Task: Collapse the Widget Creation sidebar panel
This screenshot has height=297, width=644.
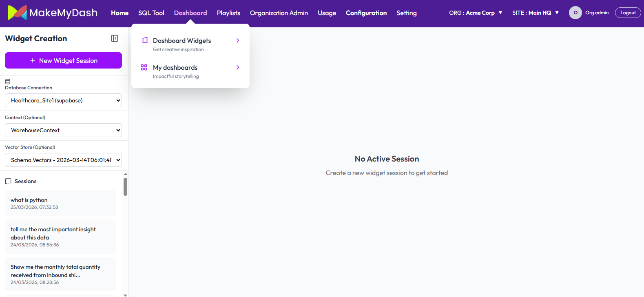Action: pyautogui.click(x=115, y=38)
